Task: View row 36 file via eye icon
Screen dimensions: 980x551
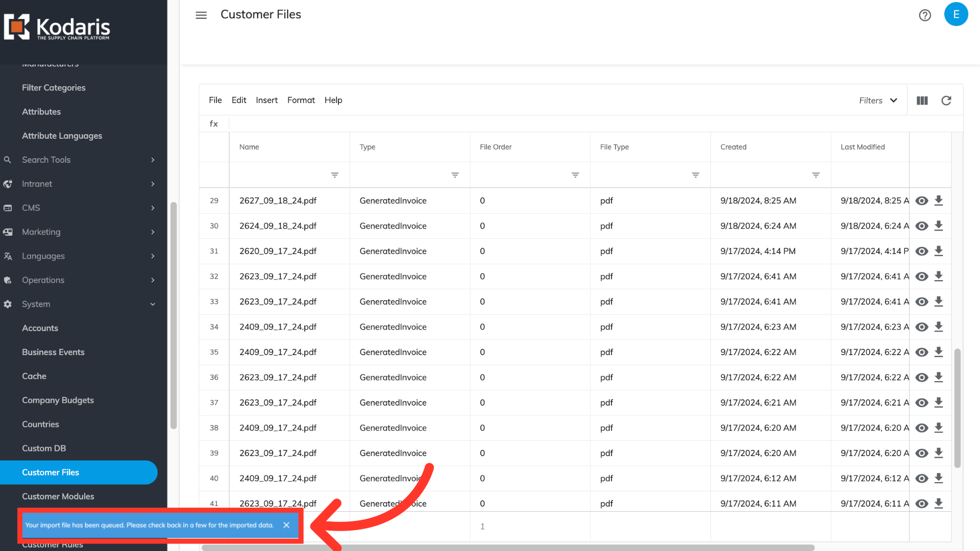Action: (921, 378)
